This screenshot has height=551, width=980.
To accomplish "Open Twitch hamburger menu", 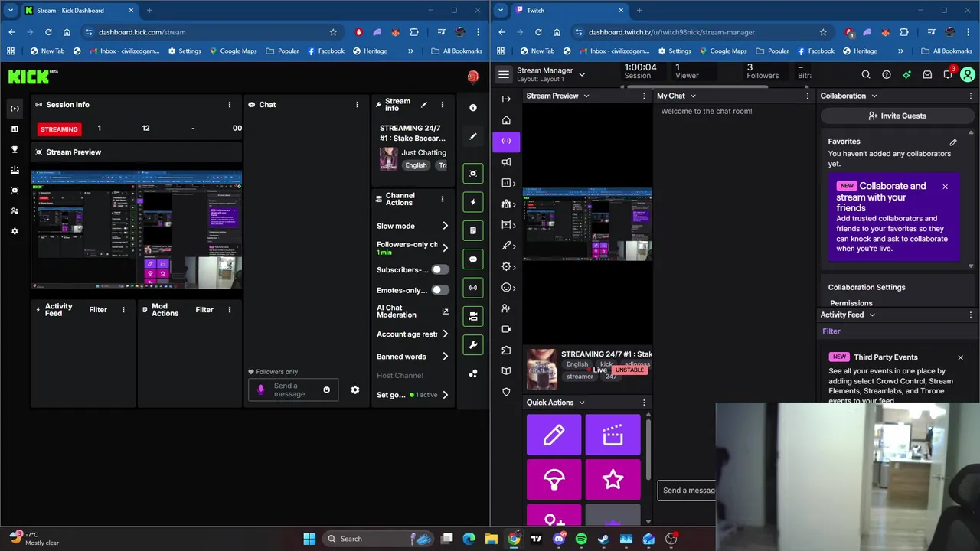I will [503, 74].
